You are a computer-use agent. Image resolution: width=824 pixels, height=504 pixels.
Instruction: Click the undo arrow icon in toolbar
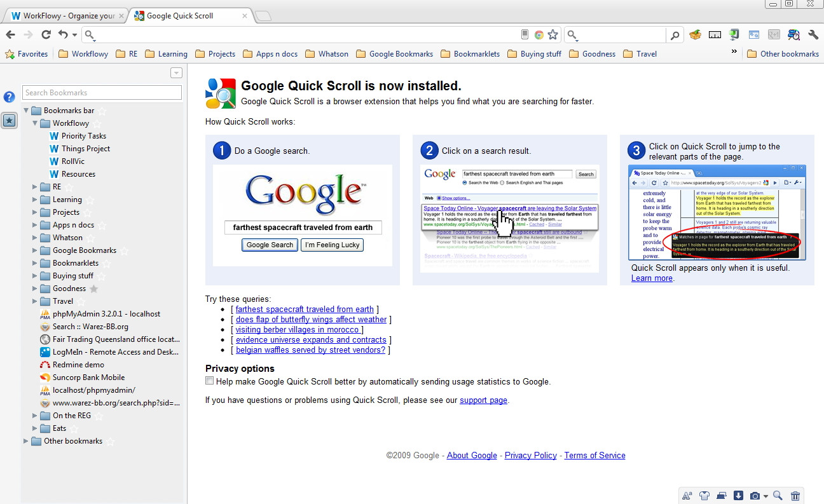[x=62, y=35]
